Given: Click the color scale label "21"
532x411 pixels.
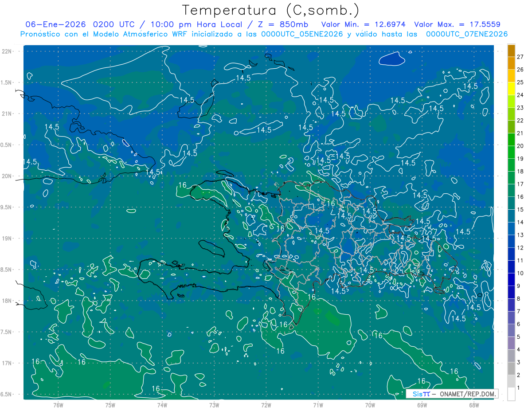Looking at the screenshot, I should pyautogui.click(x=520, y=133).
